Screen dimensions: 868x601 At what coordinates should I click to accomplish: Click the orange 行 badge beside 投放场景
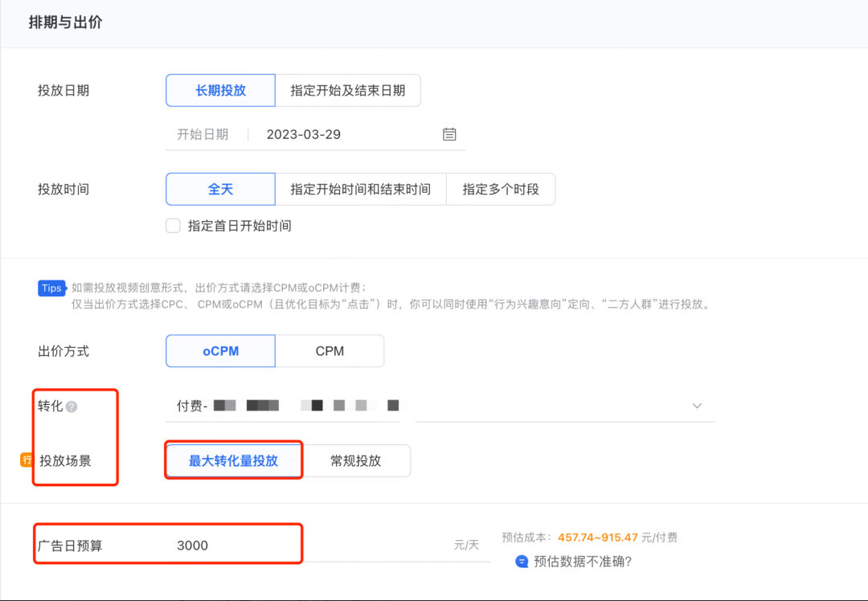tap(26, 460)
